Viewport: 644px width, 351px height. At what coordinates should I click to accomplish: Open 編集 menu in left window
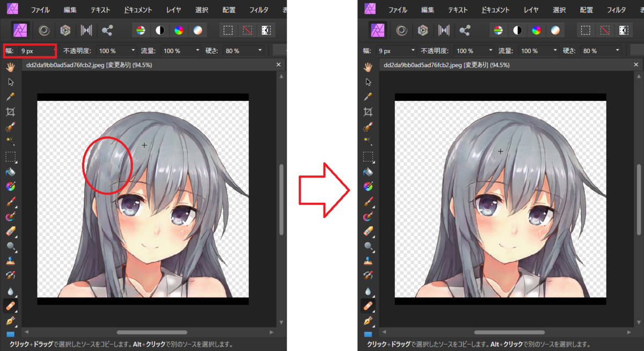point(70,10)
